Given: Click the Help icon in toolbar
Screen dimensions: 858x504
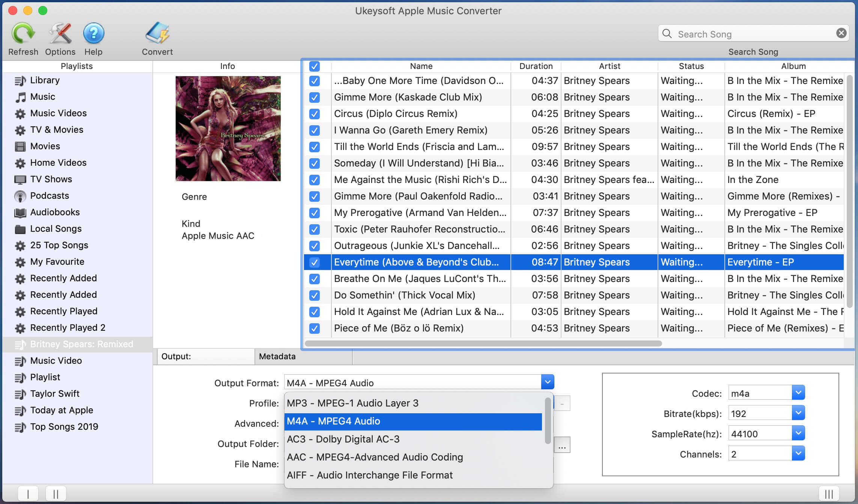Looking at the screenshot, I should [93, 34].
